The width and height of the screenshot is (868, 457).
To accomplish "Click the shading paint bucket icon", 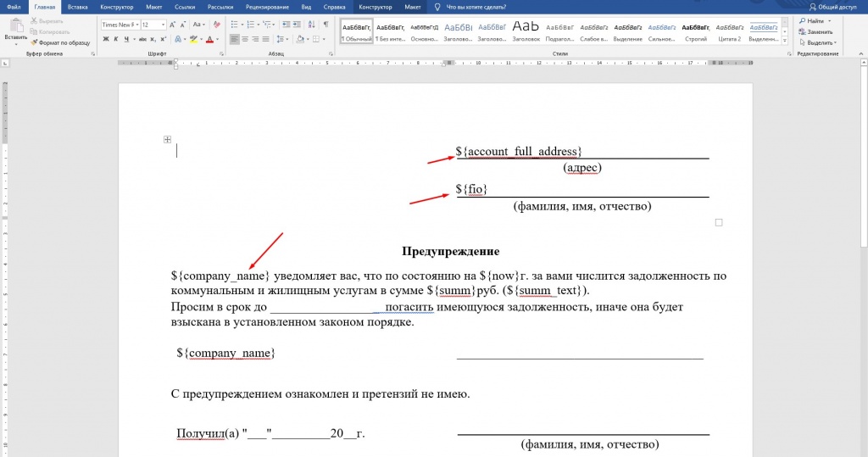I will 299,39.
